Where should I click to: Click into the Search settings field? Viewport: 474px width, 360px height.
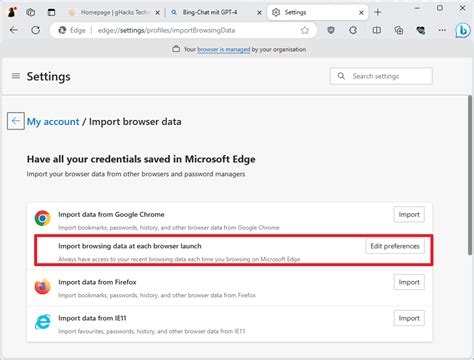coord(381,76)
